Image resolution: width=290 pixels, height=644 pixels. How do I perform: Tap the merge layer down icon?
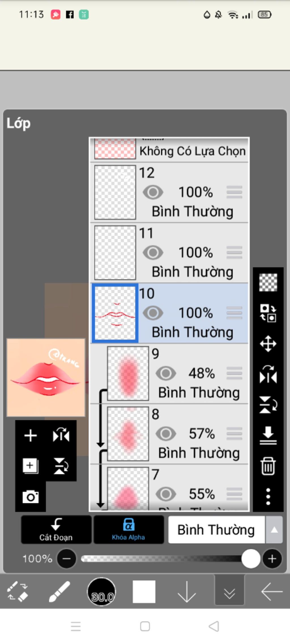click(268, 435)
